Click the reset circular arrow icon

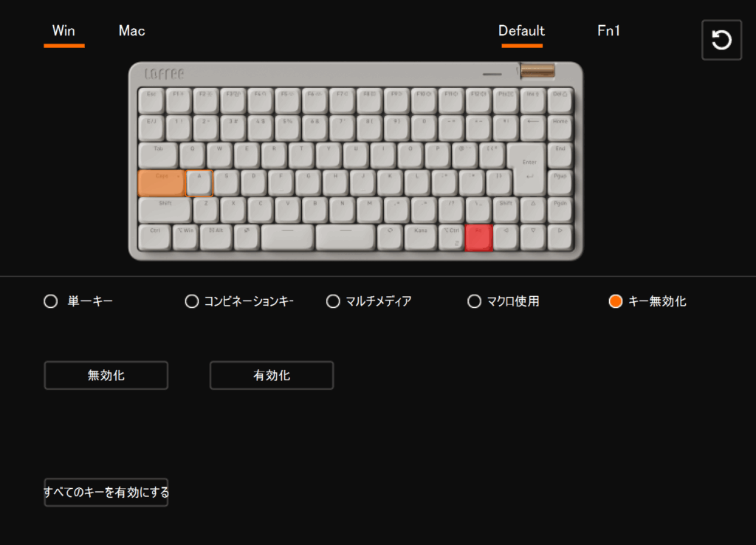(721, 40)
